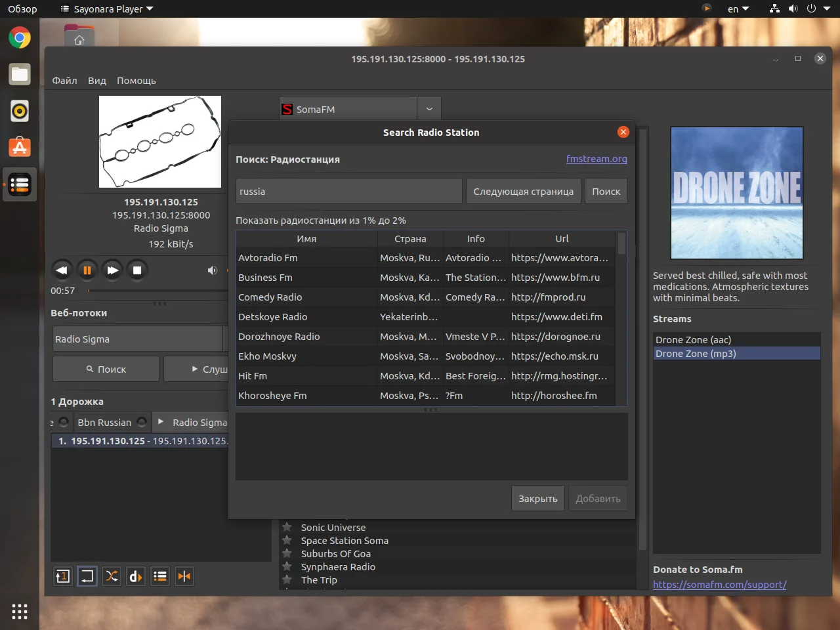Screen dimensions: 840x630
Task: Skip to the previous track
Action: [62, 270]
